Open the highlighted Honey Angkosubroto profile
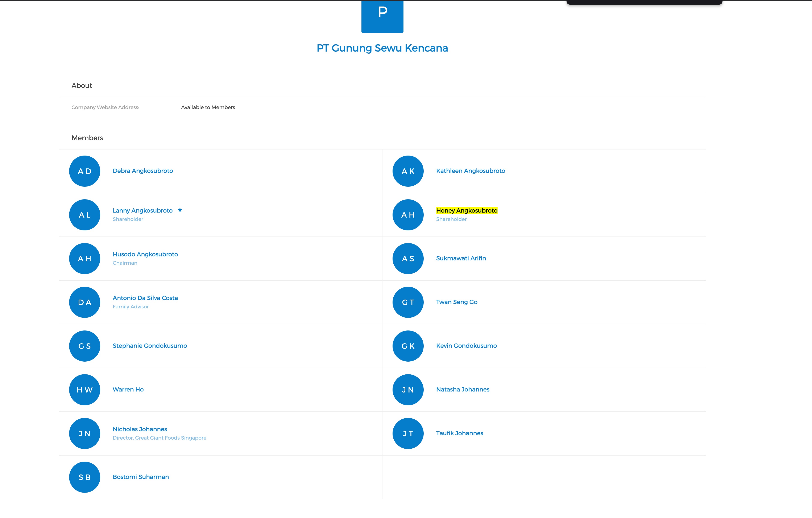This screenshot has width=812, height=518. [466, 210]
